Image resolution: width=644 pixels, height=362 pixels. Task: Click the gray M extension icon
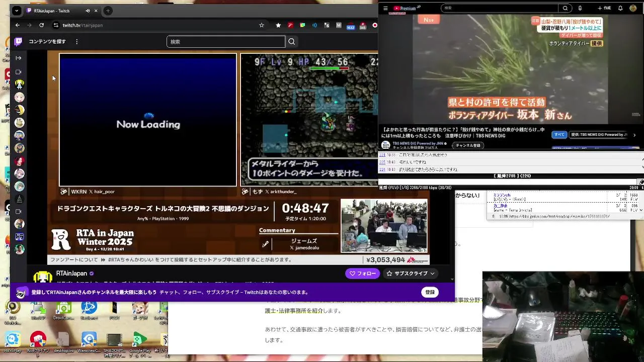point(339,25)
